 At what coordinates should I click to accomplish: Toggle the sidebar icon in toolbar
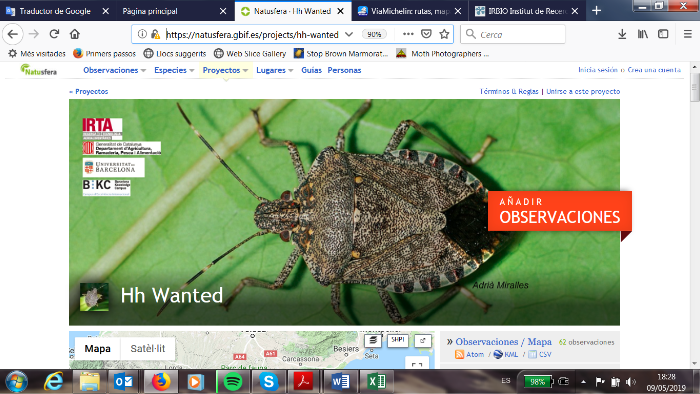663,34
